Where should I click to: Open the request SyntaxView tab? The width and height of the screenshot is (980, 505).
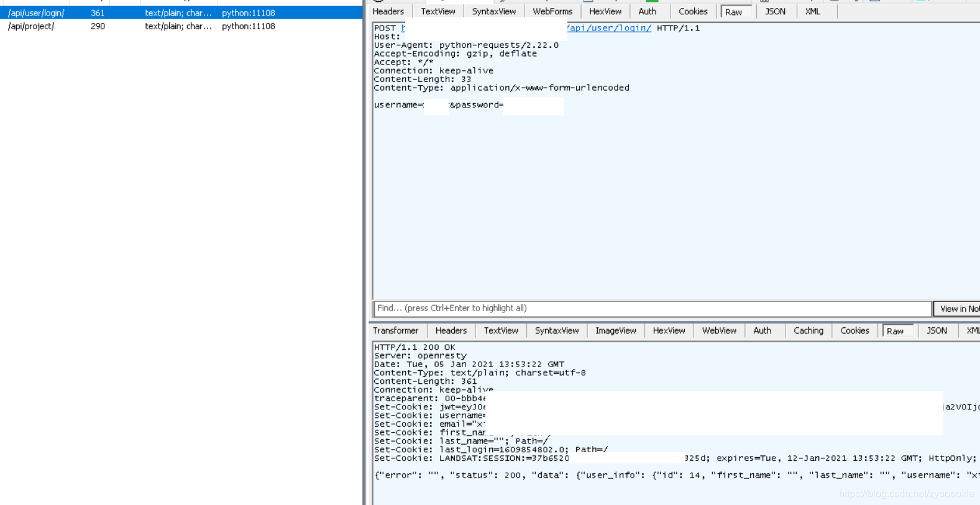tap(493, 11)
